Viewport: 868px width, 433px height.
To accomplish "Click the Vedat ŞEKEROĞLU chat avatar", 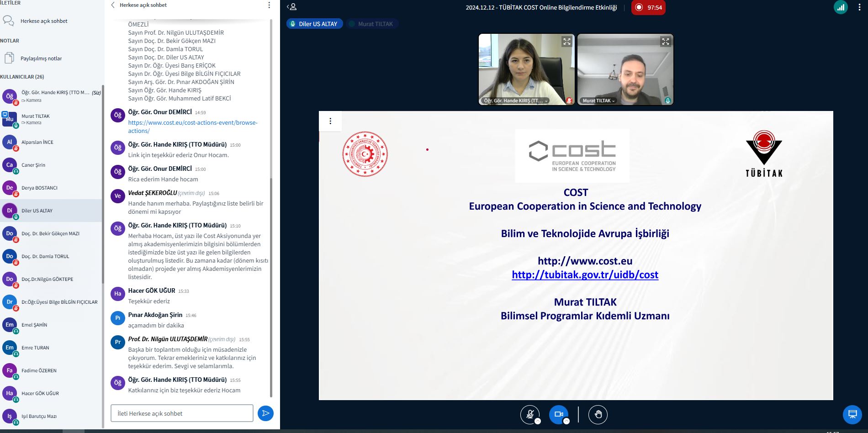I will click(x=118, y=196).
